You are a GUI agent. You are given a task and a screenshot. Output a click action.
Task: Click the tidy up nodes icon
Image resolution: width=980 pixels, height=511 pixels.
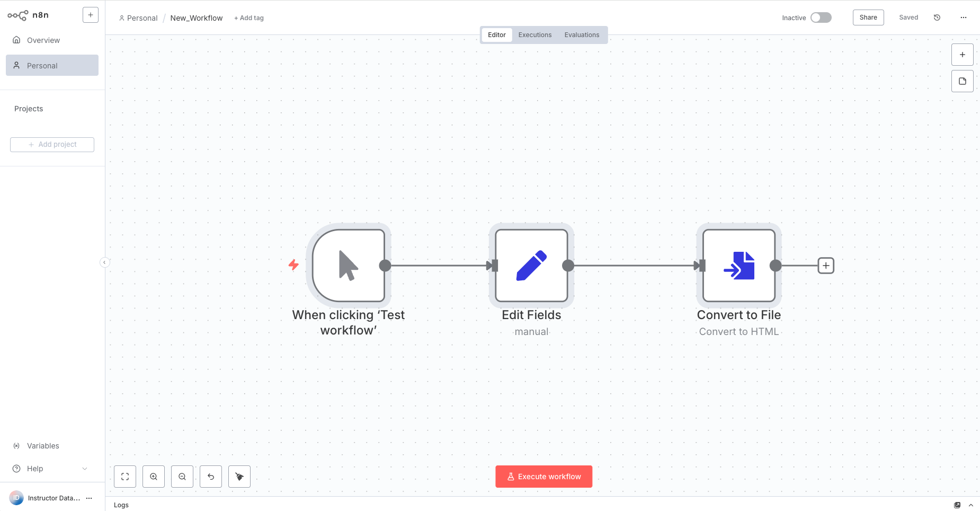(239, 477)
